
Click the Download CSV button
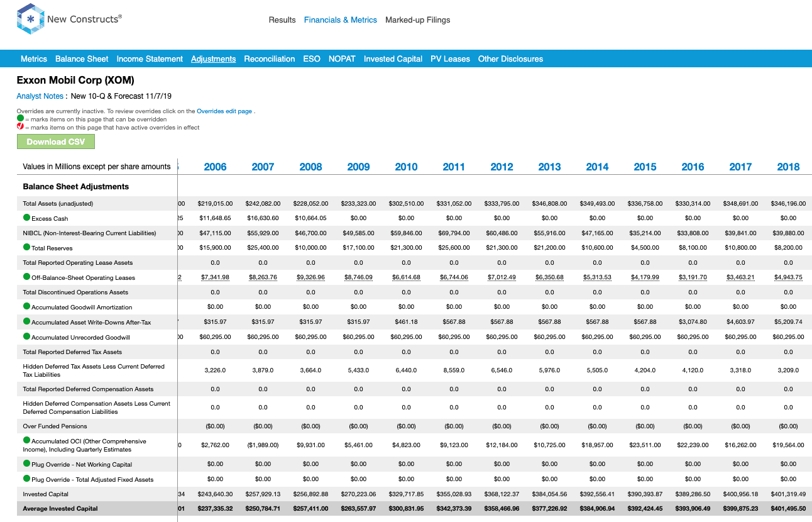(x=56, y=142)
